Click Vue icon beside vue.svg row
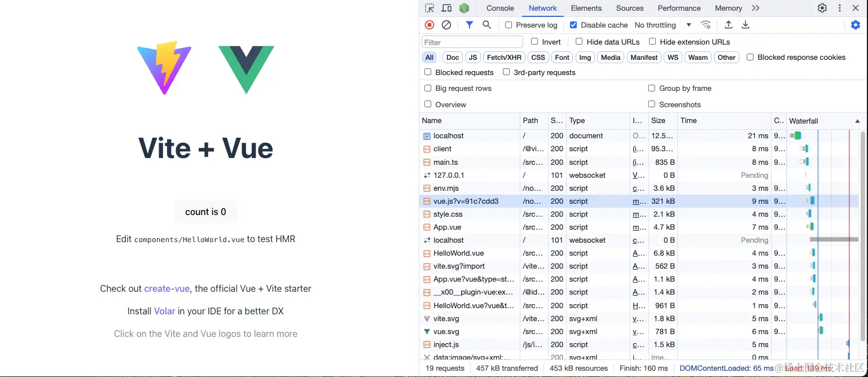The width and height of the screenshot is (868, 377). point(427,331)
